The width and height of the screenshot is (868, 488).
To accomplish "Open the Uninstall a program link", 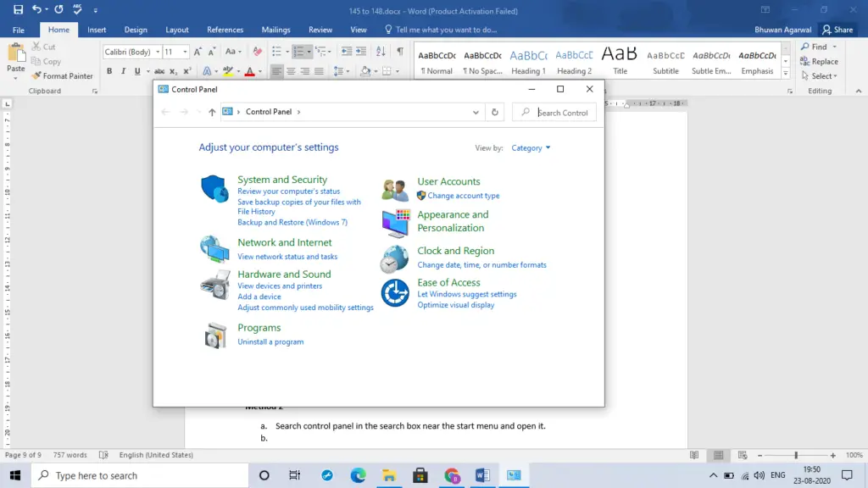I will point(270,342).
